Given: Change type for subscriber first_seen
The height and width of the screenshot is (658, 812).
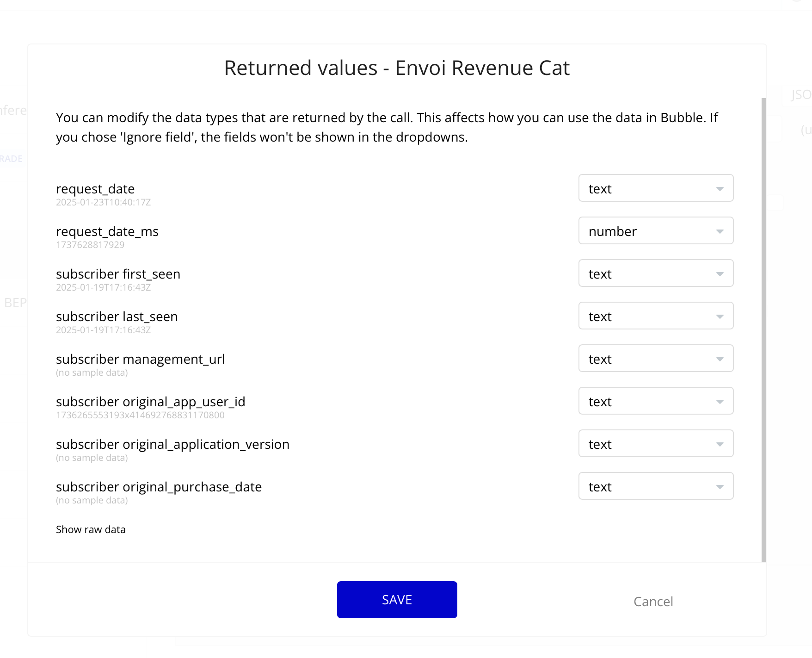Looking at the screenshot, I should 656,273.
